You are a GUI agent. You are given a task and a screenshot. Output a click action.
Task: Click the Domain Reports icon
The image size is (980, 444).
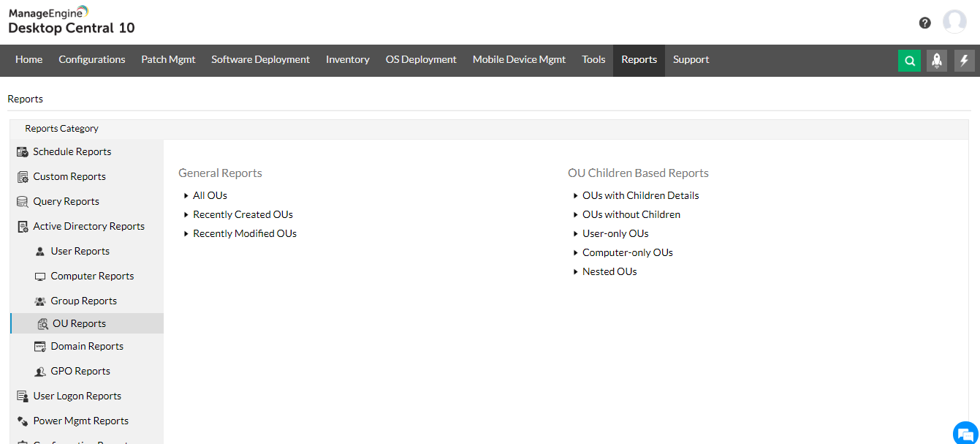40,347
